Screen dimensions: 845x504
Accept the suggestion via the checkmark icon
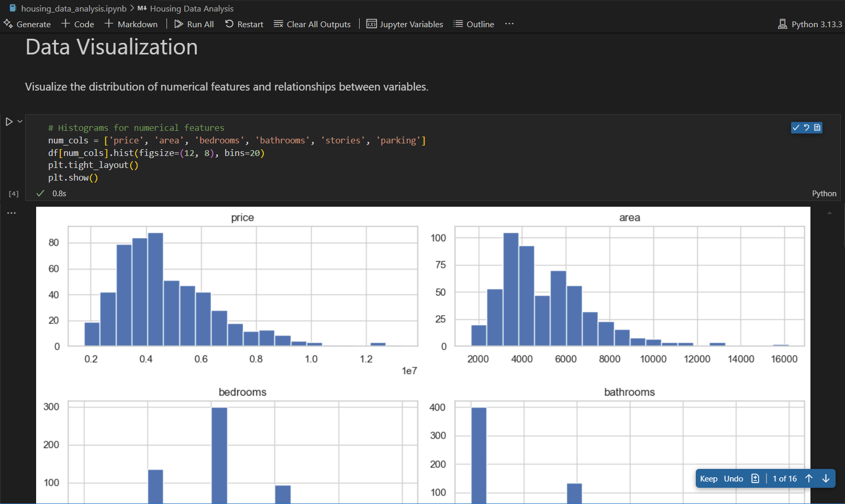coord(796,127)
